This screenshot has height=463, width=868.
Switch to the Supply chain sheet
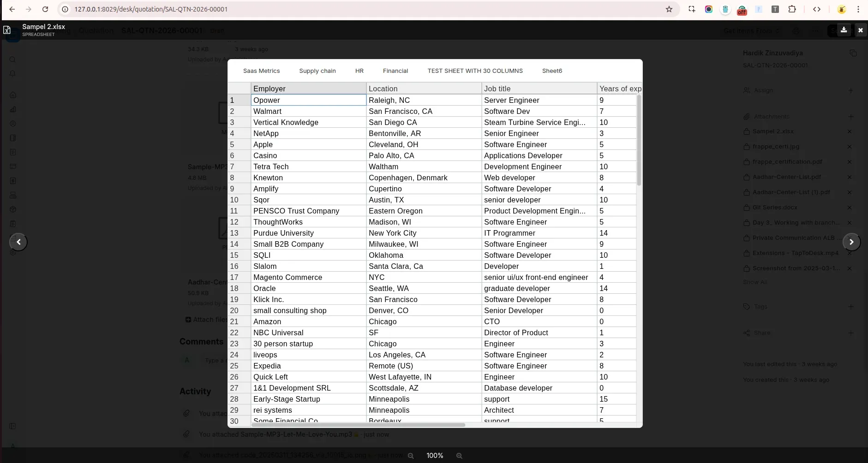[x=317, y=71]
